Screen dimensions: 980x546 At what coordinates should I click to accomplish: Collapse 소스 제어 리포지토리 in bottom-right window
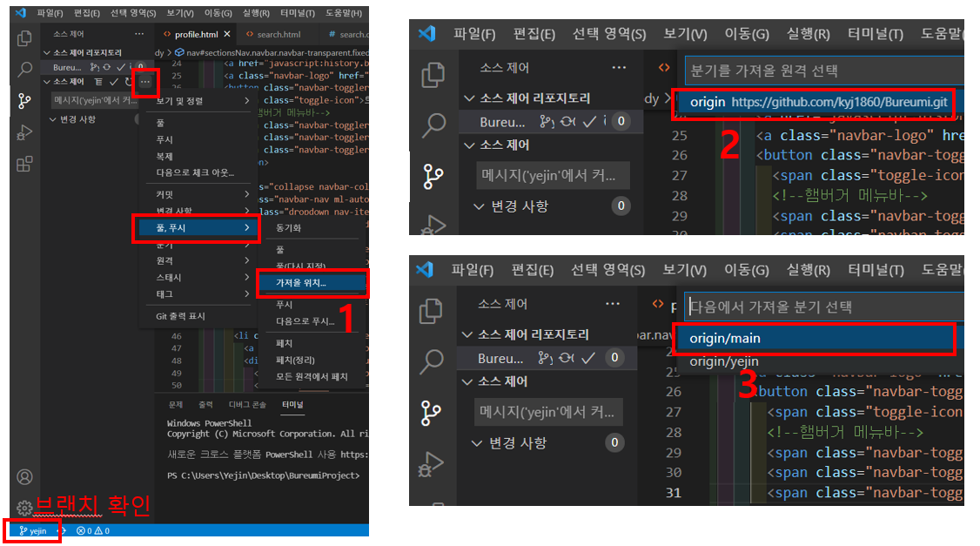tap(467, 334)
